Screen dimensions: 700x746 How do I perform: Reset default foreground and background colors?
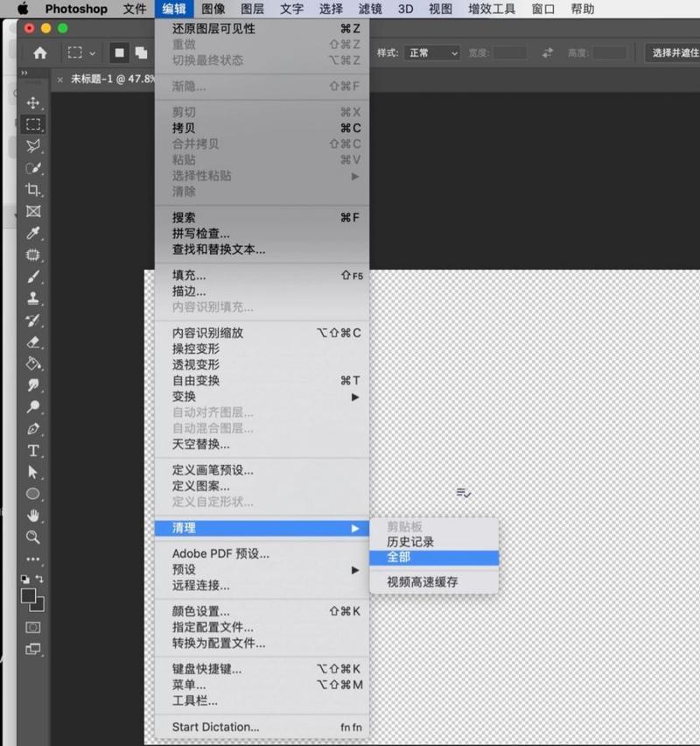(25, 579)
